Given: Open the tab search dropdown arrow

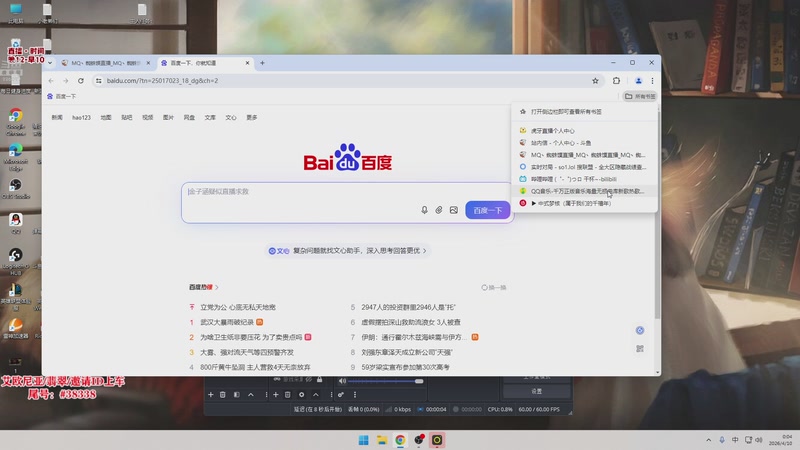Looking at the screenshot, I should point(50,63).
